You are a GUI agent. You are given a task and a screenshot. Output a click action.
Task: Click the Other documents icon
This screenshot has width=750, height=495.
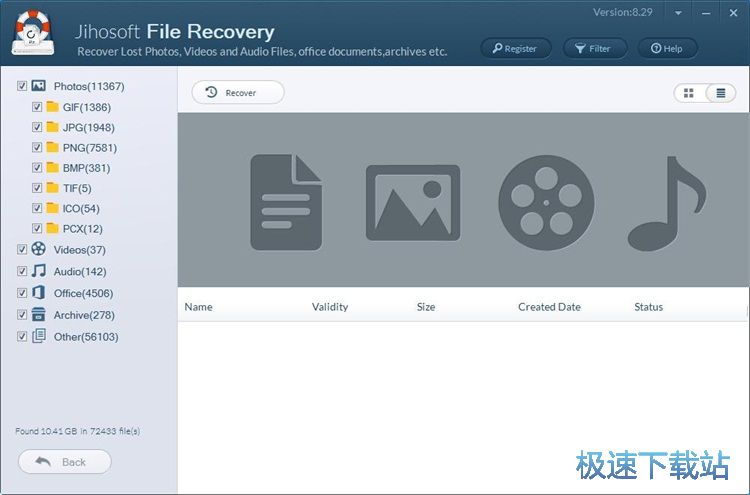[39, 336]
